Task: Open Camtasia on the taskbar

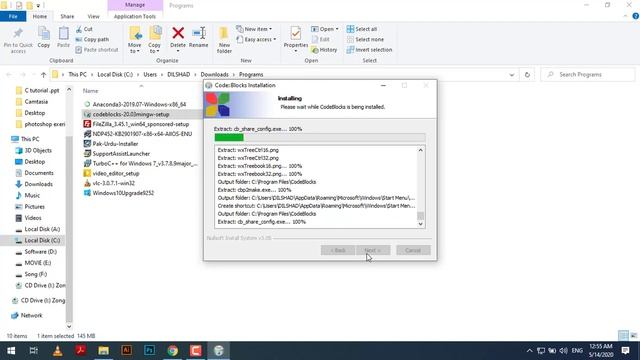Action: pyautogui.click(x=196, y=351)
